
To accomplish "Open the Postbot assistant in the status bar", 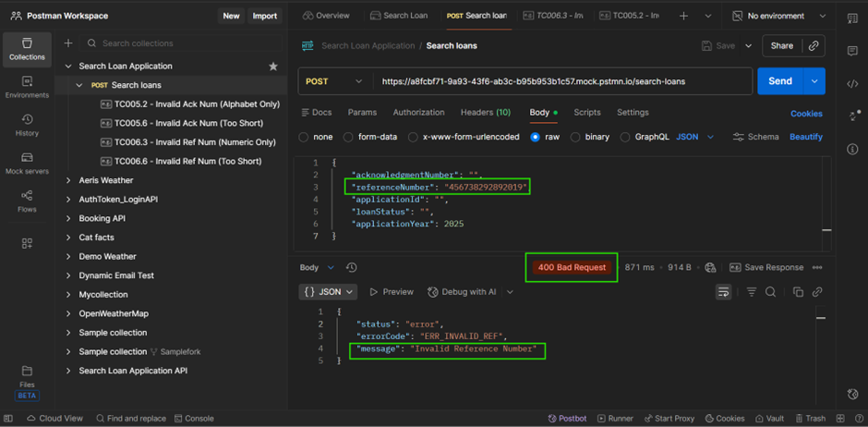I will click(x=567, y=419).
